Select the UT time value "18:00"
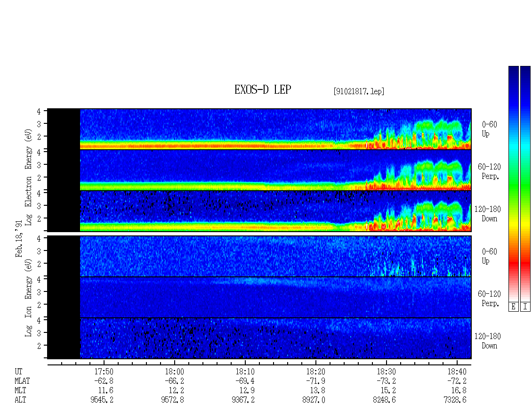The width and height of the screenshot is (532, 412). [x=174, y=372]
